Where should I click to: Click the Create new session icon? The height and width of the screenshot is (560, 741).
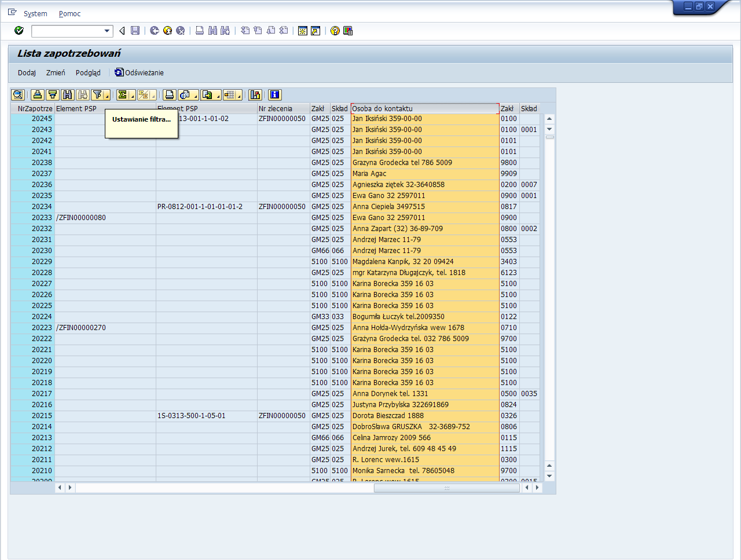tap(303, 31)
